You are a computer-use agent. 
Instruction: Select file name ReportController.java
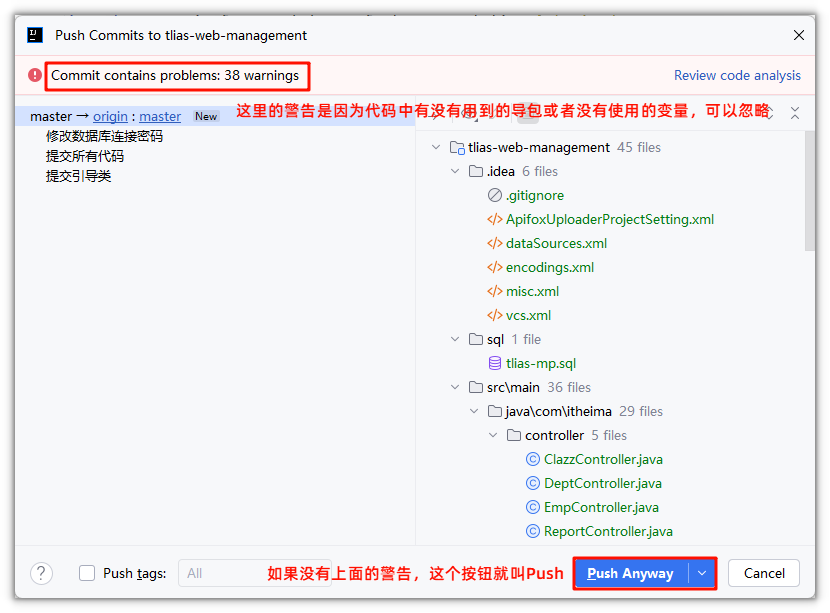coord(608,531)
